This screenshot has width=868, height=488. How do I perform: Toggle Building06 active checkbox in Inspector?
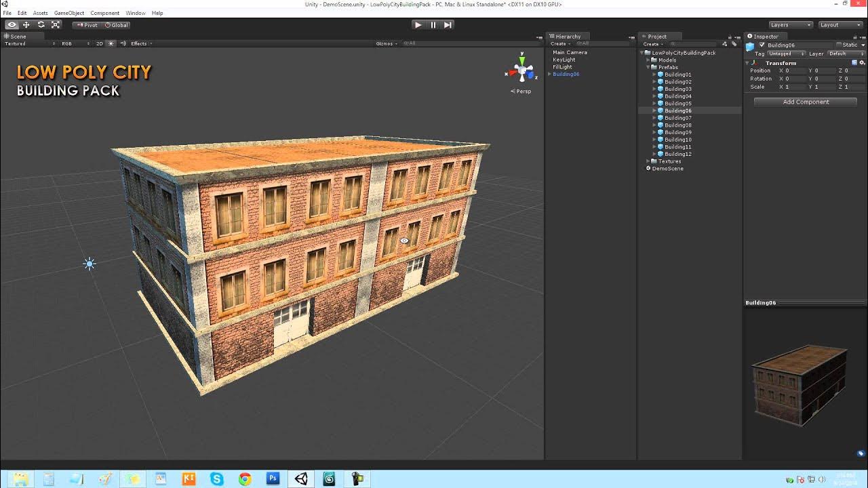762,45
